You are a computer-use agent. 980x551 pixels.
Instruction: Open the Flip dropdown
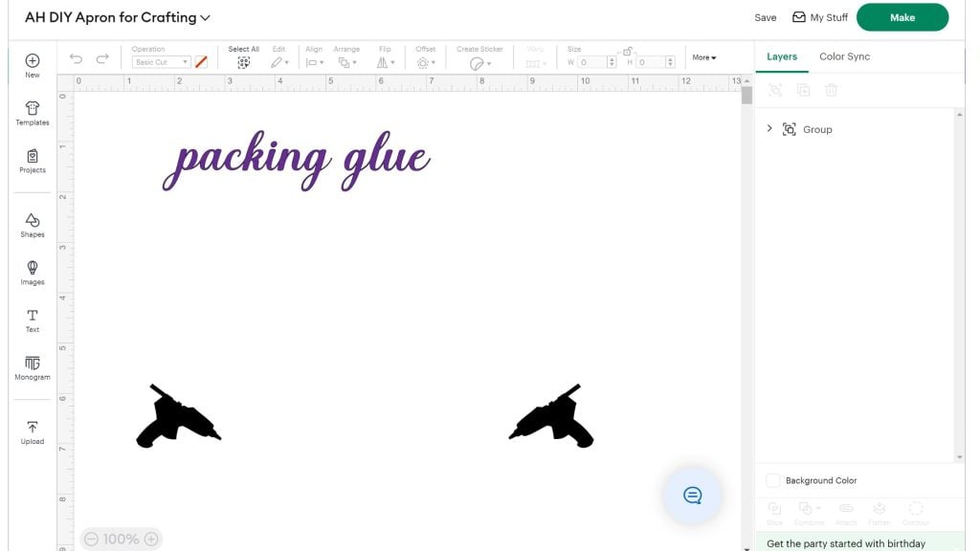(x=385, y=62)
